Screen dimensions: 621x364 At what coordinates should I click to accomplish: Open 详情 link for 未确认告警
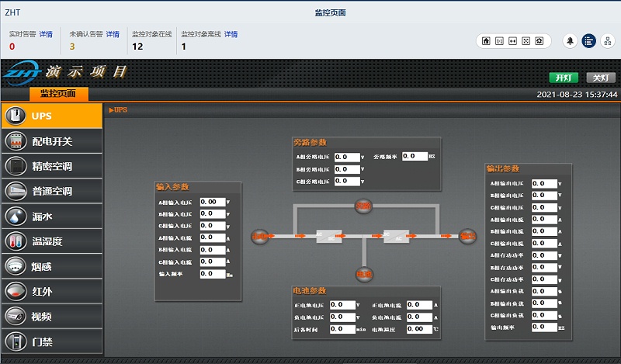pyautogui.click(x=113, y=34)
